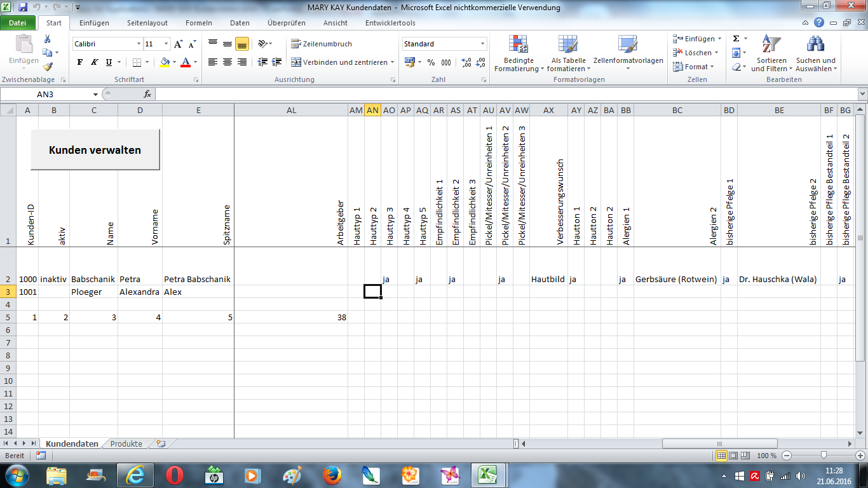Toggle italic formatting (K)

click(94, 62)
